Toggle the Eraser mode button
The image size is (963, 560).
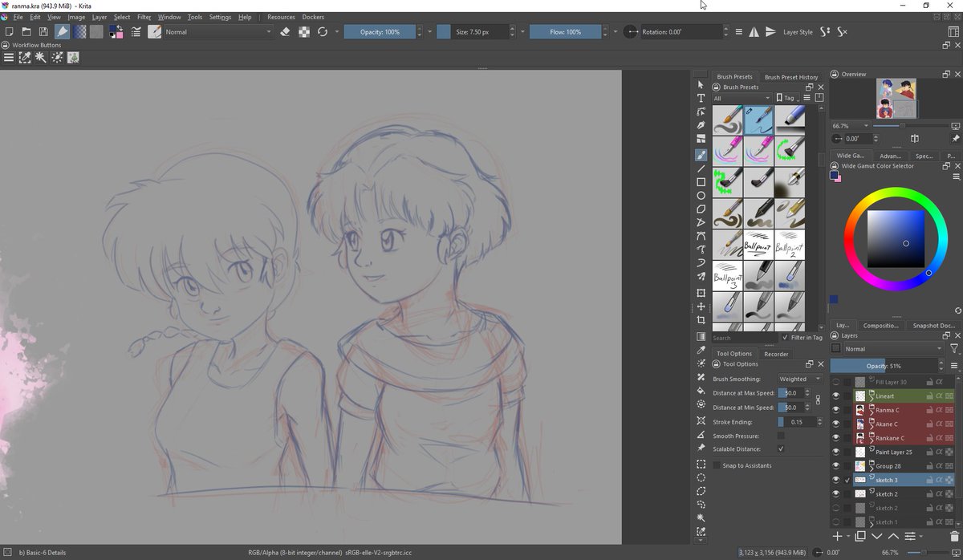(x=286, y=32)
